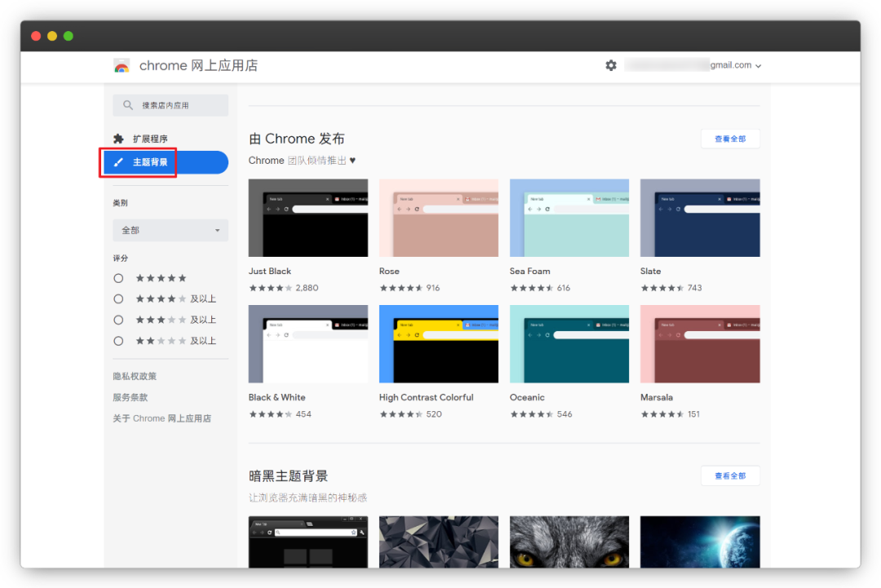
Task: Open the 扩展程序 section
Action: (150, 139)
